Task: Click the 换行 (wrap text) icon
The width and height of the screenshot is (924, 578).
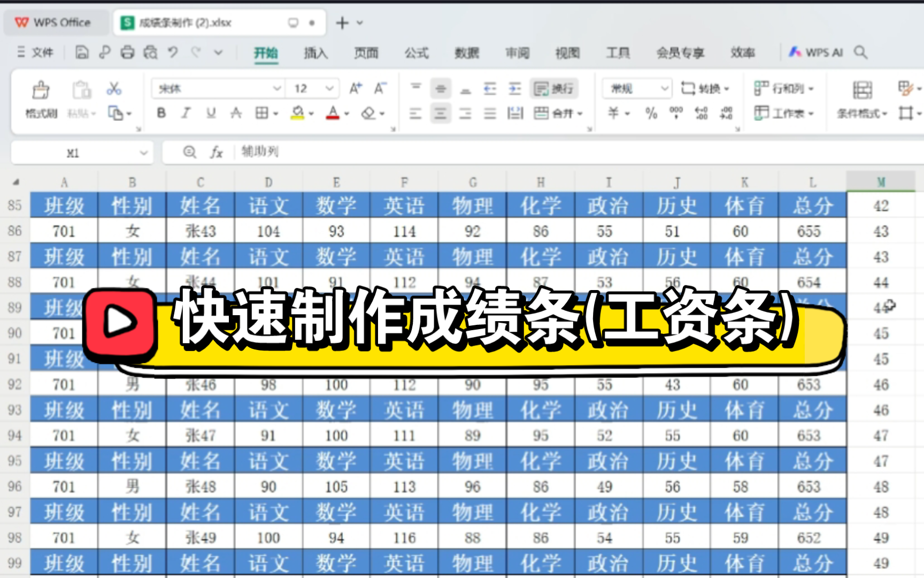Action: point(553,88)
